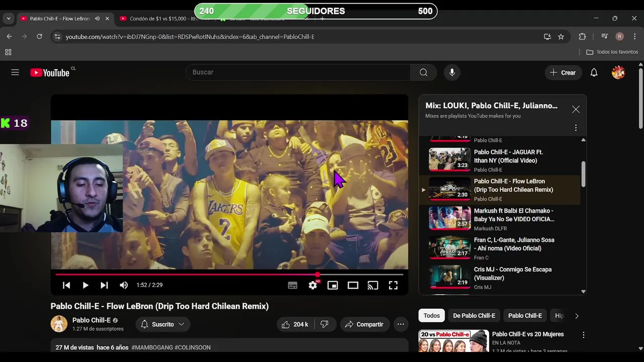644x362 pixels.
Task: Open Todos los favoritos bookmarks folder
Action: 612,52
